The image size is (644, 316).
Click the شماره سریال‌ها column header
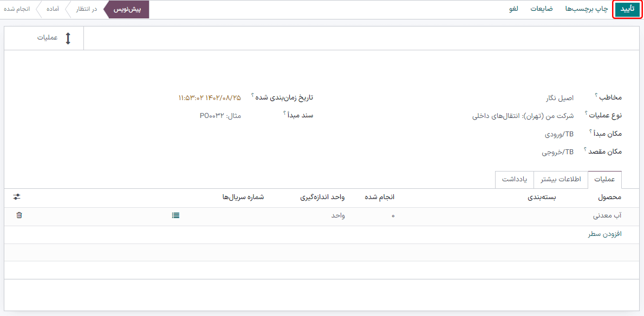(x=243, y=198)
